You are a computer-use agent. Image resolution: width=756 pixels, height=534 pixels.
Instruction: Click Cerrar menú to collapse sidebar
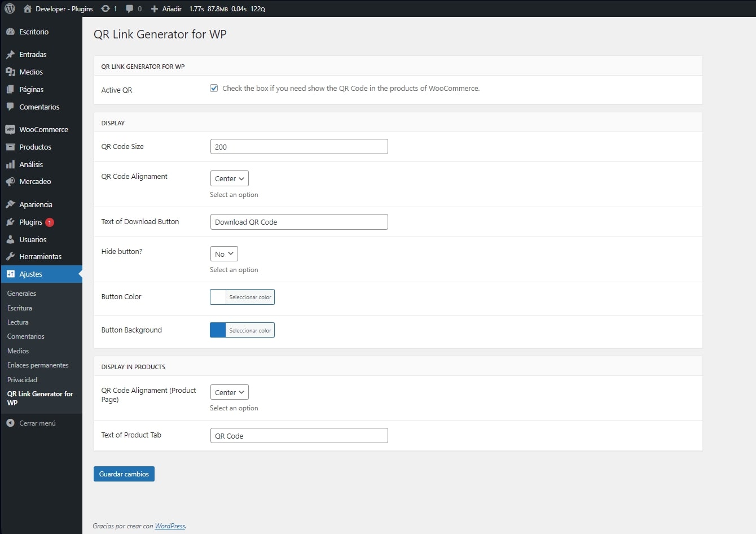point(37,423)
